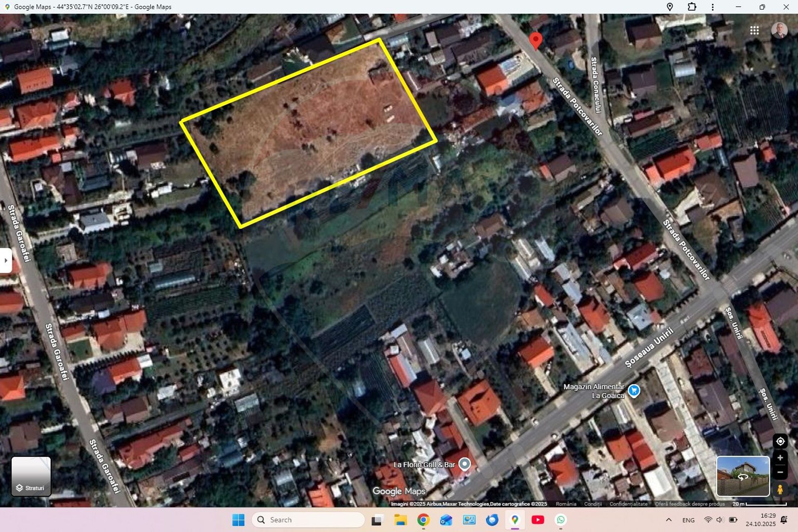This screenshot has width=798, height=532.
Task: Open the Straturi layers switcher
Action: [31, 476]
